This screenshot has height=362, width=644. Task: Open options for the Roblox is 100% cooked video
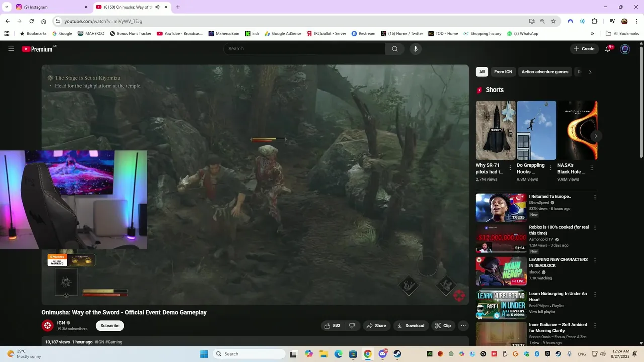(x=595, y=228)
